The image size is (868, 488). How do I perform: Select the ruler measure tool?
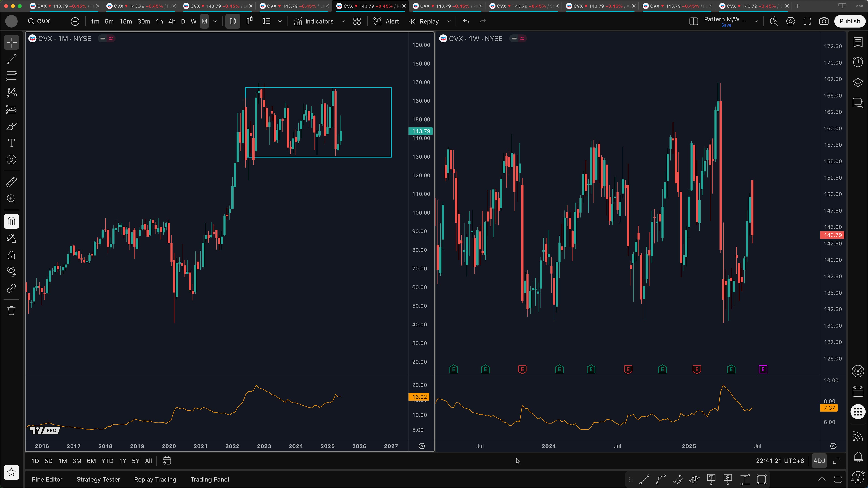(12, 182)
